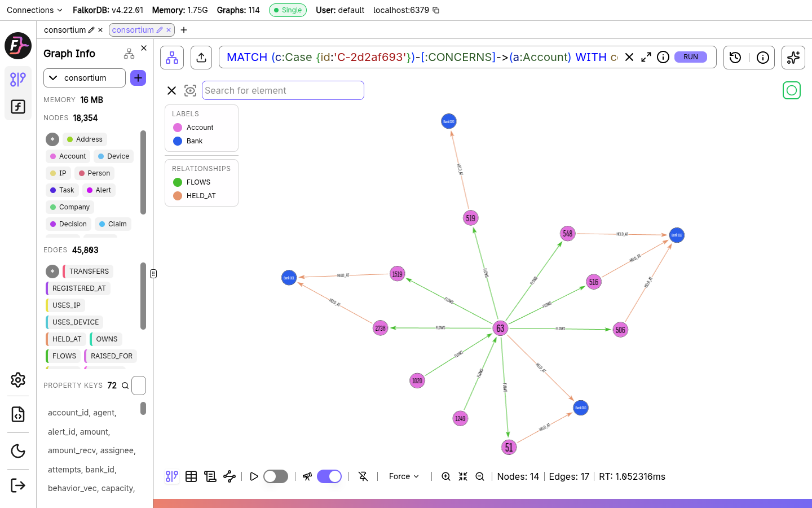The image size is (812, 508).
Task: Filter by the Company node label
Action: coord(70,207)
